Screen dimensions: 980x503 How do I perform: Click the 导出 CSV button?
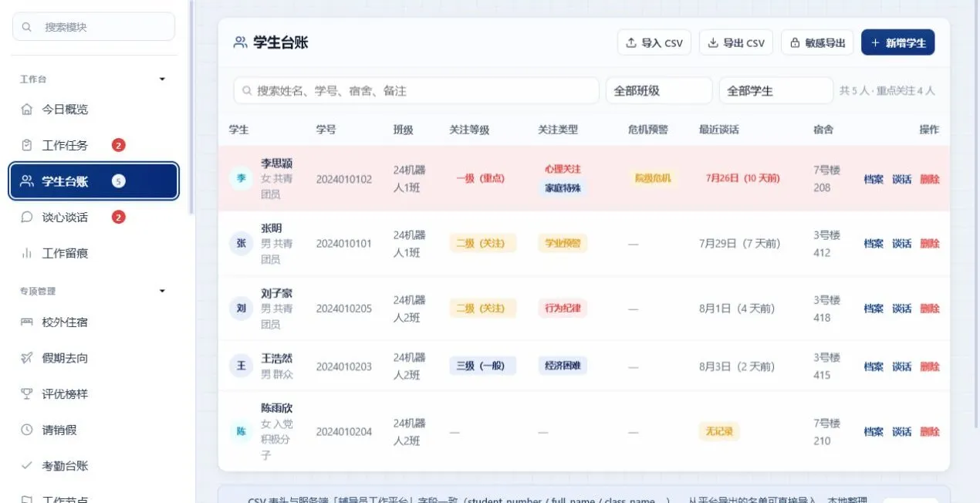pos(736,42)
